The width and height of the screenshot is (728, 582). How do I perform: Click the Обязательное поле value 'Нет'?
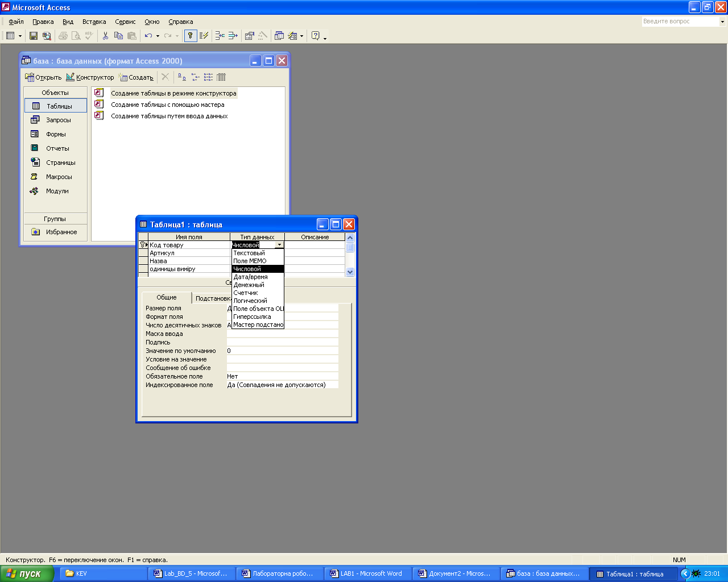click(x=282, y=376)
